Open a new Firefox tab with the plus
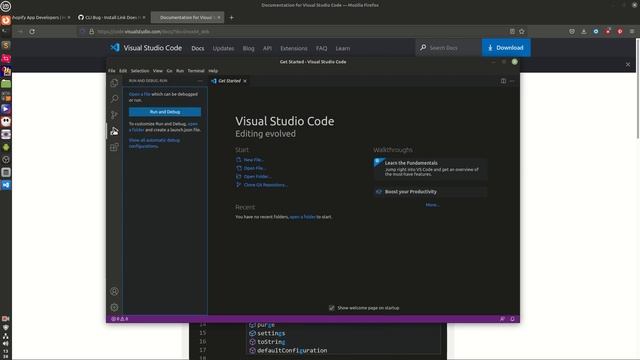 click(231, 18)
